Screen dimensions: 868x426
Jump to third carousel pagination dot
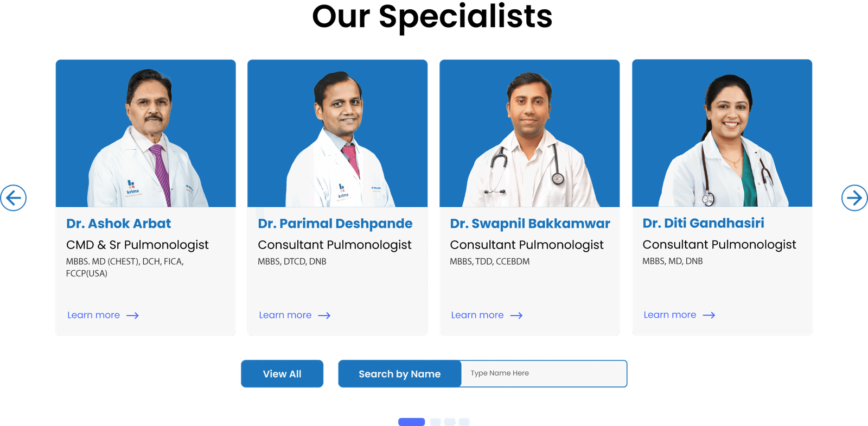[x=450, y=422]
